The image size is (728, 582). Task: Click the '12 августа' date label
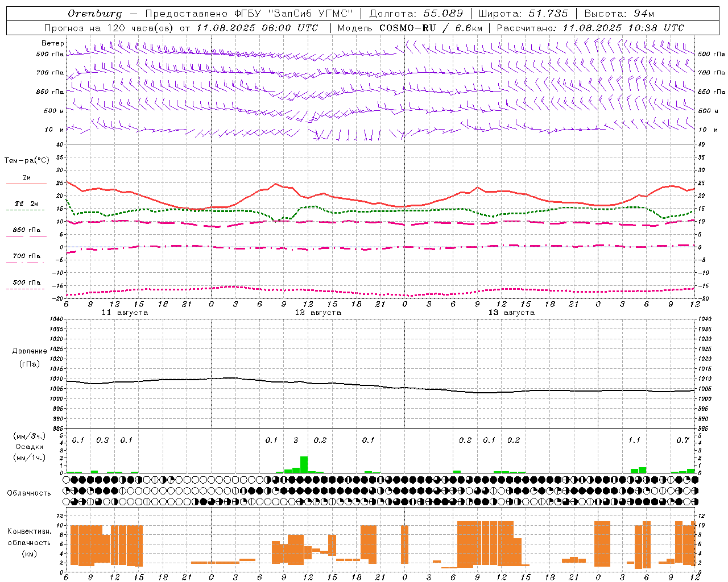coord(318,313)
